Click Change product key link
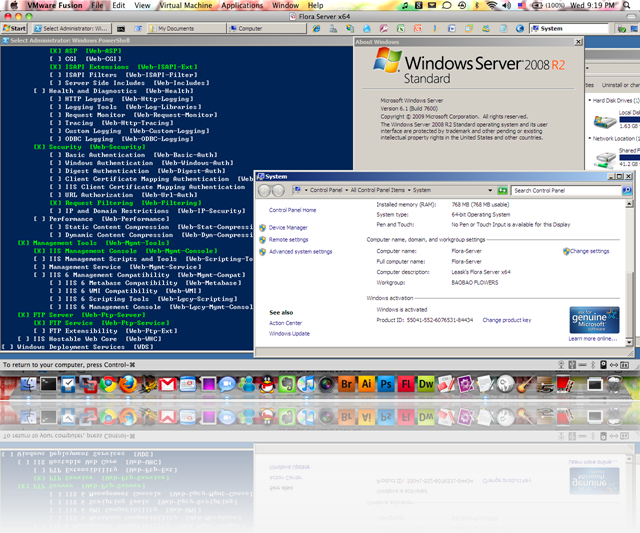640x533 pixels. point(507,320)
